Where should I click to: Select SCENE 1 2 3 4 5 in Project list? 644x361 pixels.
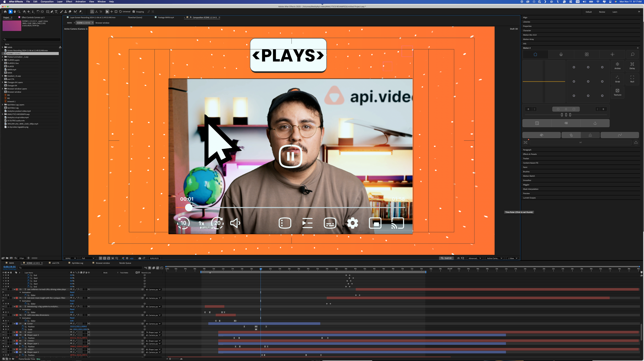(14, 54)
